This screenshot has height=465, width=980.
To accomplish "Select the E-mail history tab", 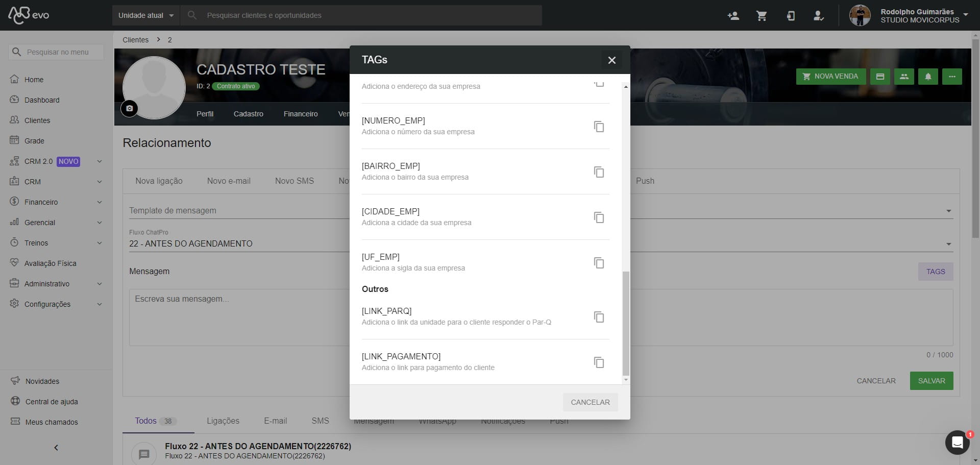I will pyautogui.click(x=275, y=421).
